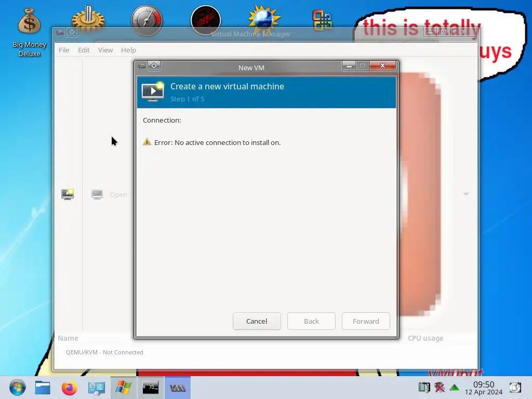Click the Forward button
Image resolution: width=532 pixels, height=399 pixels.
click(366, 321)
